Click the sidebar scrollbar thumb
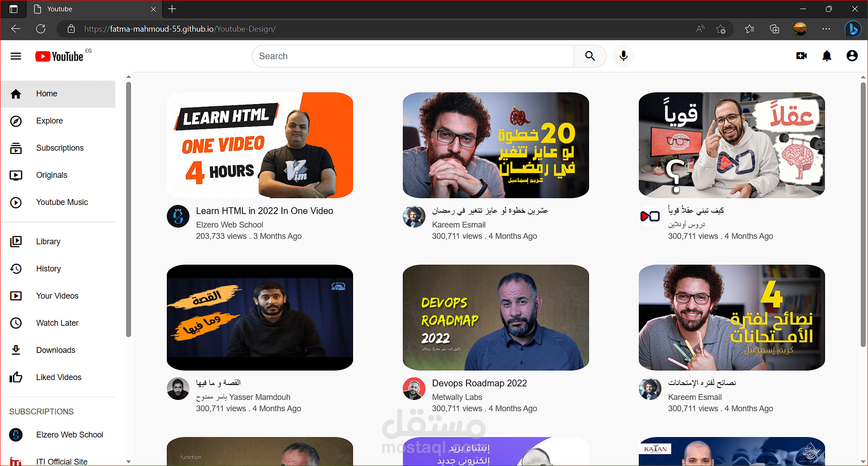 click(128, 209)
